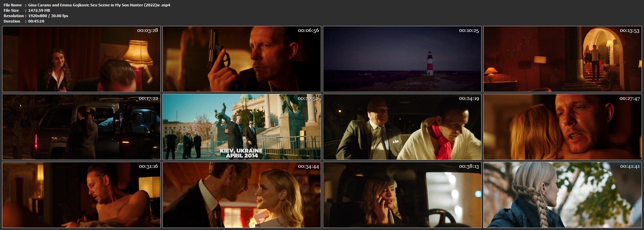Click the 00:10:25 timestamp overlay
644x230 pixels.
[x=469, y=31]
